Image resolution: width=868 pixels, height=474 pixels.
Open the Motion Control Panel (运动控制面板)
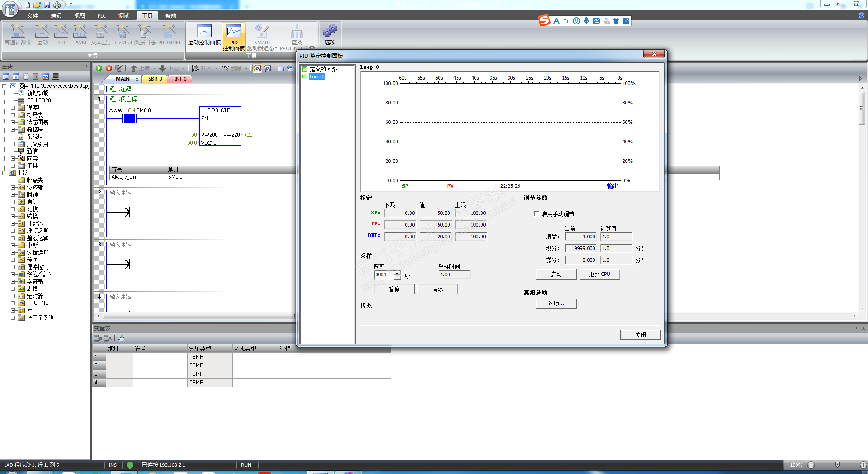tap(204, 35)
